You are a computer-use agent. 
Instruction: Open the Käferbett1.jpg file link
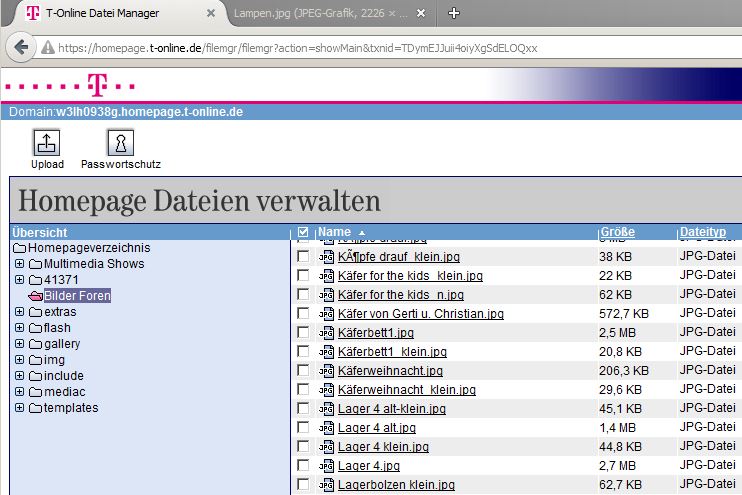click(376, 333)
